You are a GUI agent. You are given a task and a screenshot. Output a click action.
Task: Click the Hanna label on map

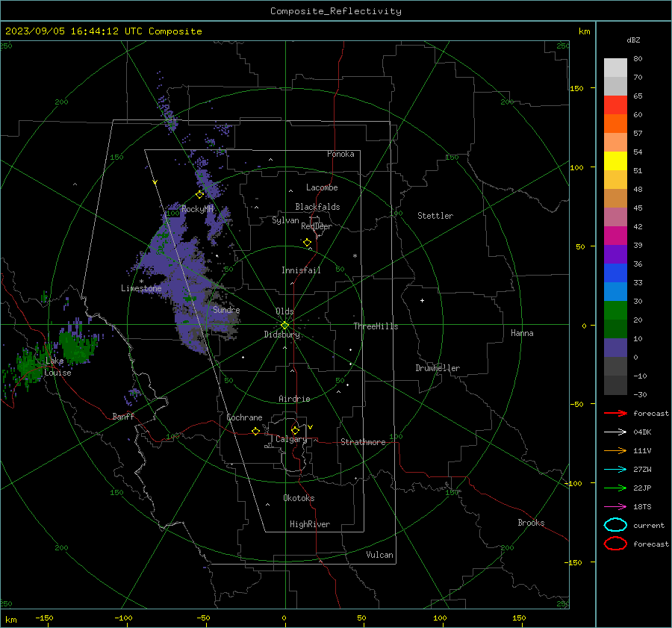(522, 333)
